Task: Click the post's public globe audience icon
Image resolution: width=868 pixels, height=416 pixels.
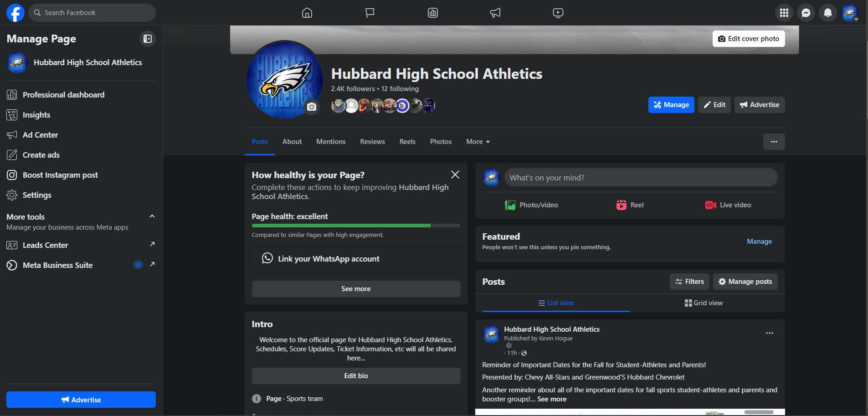Action: [x=524, y=353]
